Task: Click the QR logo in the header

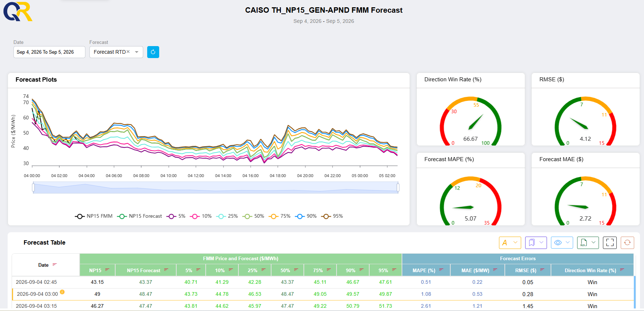Action: 18,11
